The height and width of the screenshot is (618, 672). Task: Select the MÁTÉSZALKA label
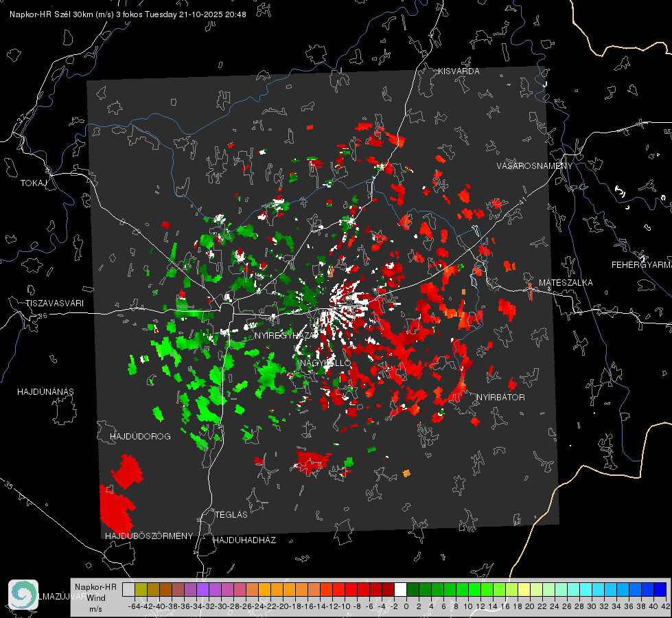click(x=566, y=283)
